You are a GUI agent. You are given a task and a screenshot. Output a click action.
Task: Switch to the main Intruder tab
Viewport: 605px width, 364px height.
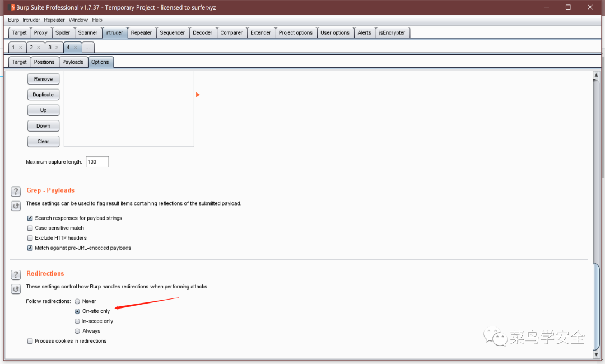click(114, 33)
